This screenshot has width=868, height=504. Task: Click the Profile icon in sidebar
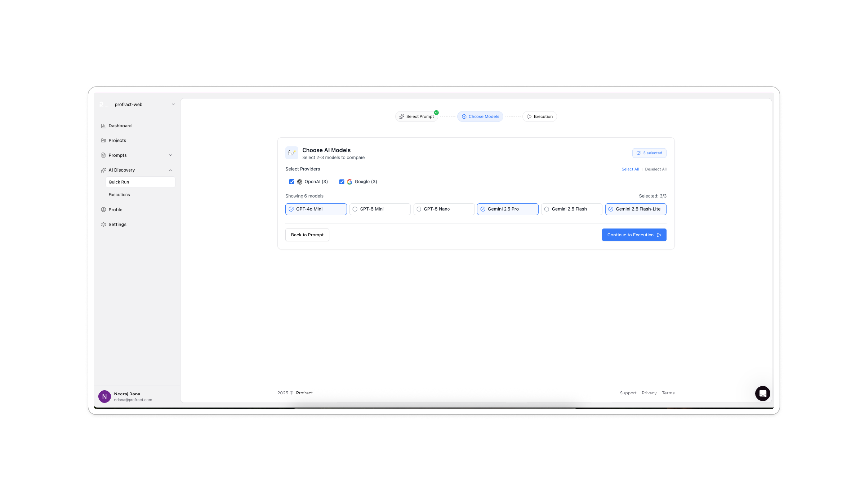click(104, 209)
